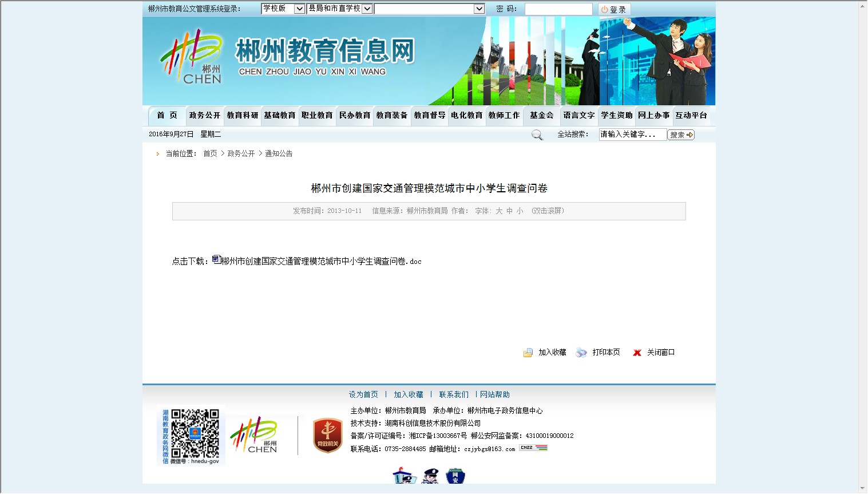Click the arrow icon on 搜索 button
Image resolution: width=868 pixels, height=494 pixels.
click(689, 135)
